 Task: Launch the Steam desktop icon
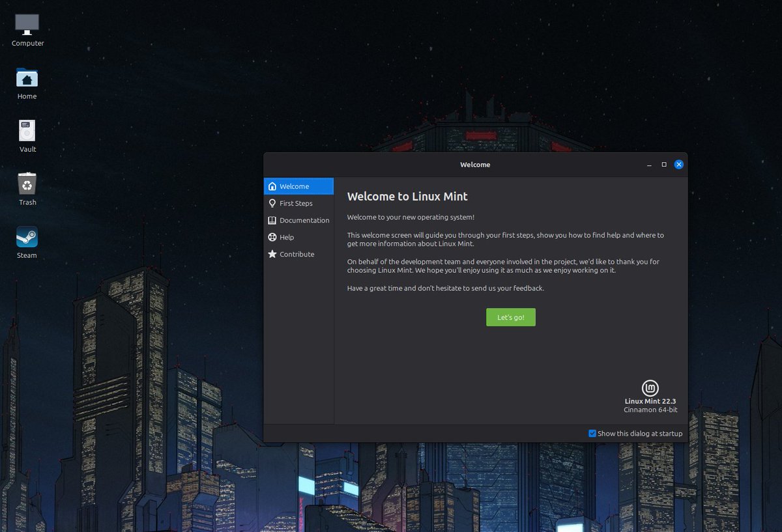point(27,236)
